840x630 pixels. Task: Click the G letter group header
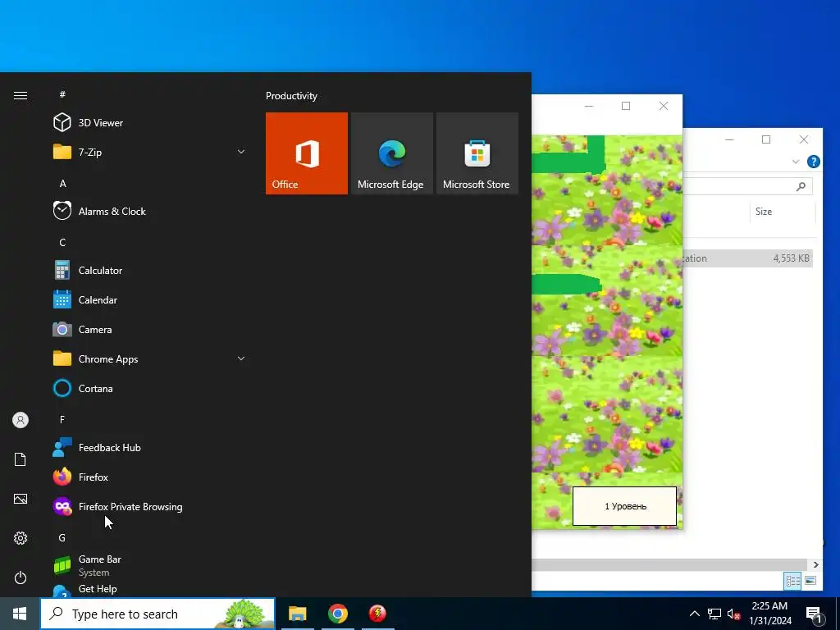pos(62,537)
